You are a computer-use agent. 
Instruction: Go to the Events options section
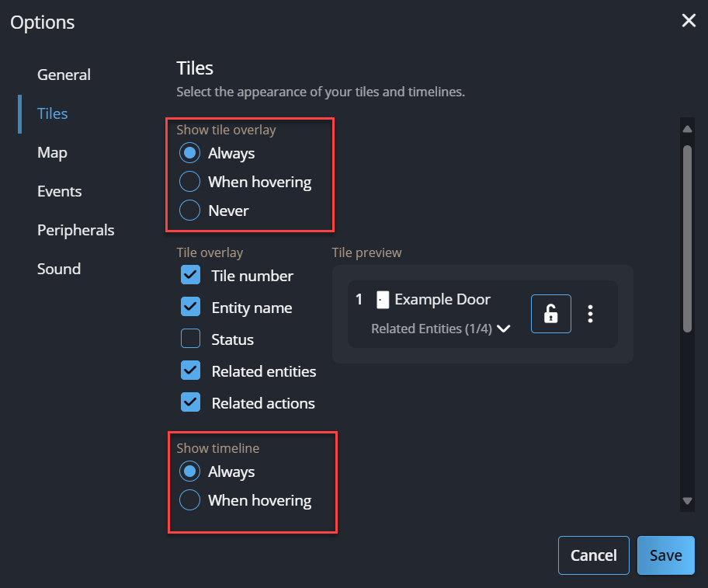[x=59, y=191]
